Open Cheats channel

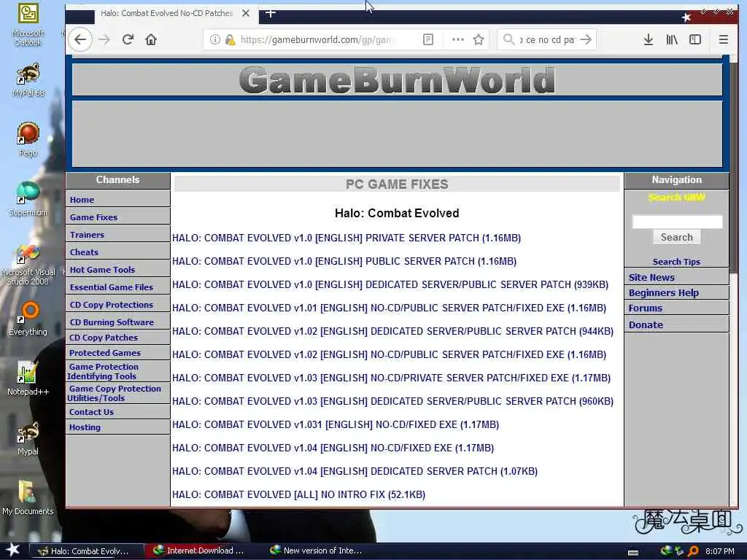point(84,252)
